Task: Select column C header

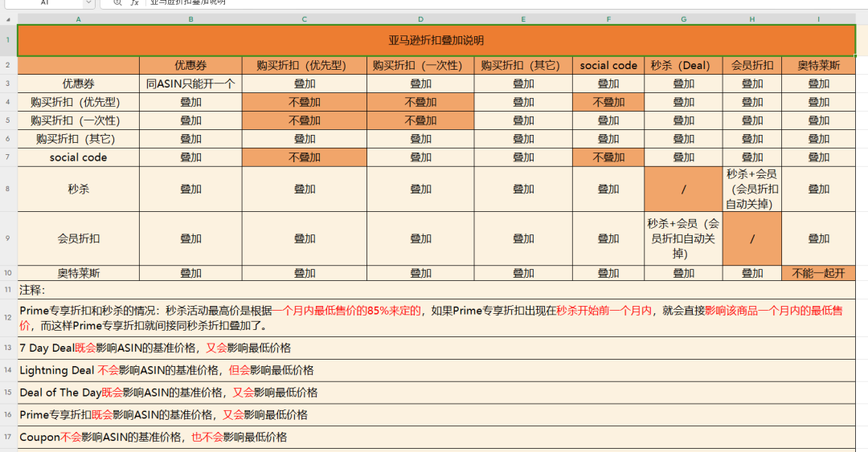Action: coord(304,18)
